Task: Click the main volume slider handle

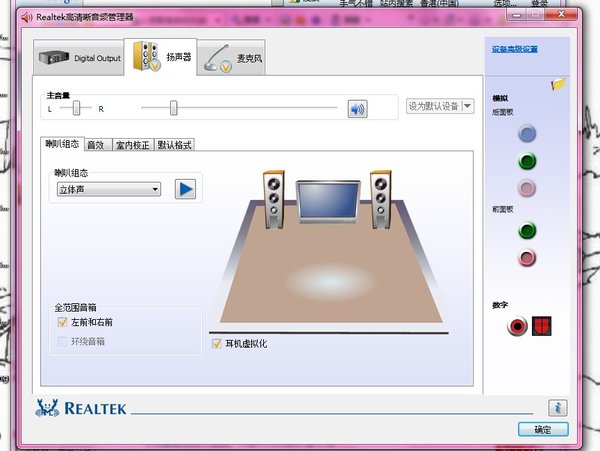Action: pyautogui.click(x=174, y=108)
